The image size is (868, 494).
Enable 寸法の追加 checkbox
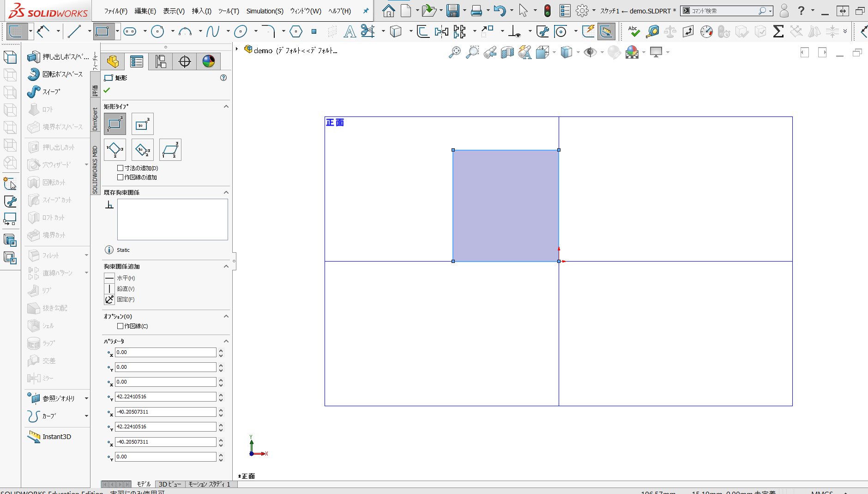pos(121,168)
